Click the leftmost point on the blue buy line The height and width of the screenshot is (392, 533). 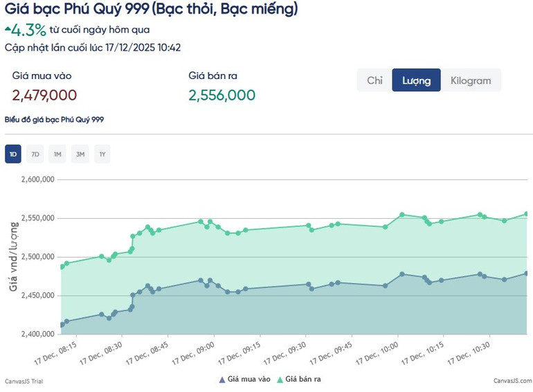tap(62, 324)
